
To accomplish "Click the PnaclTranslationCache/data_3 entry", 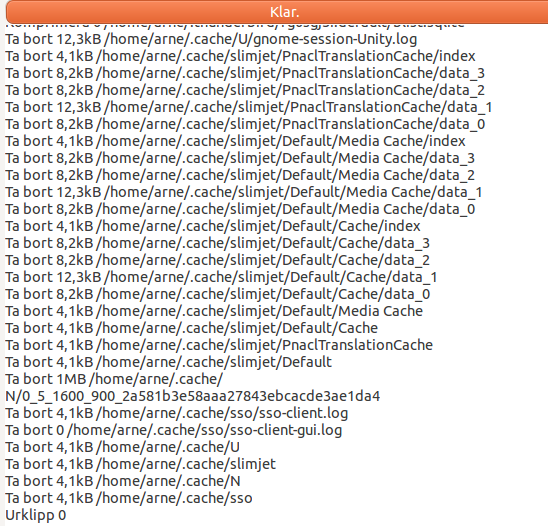I will pyautogui.click(x=245, y=73).
